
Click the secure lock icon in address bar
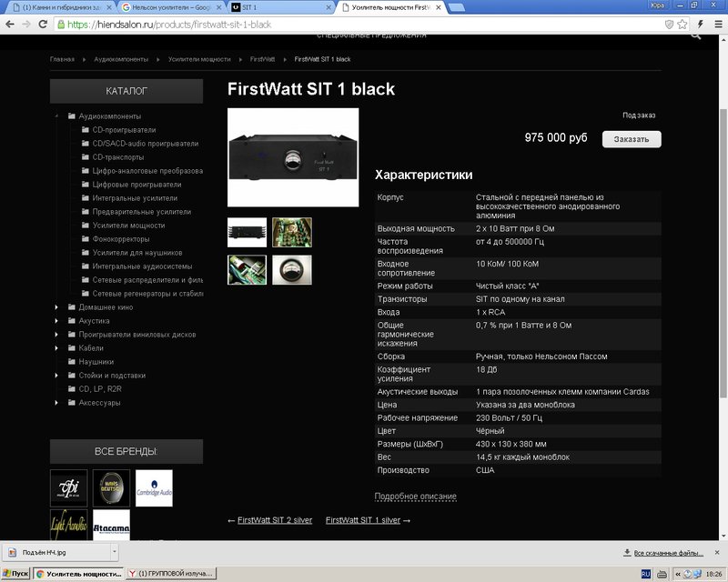61,25
